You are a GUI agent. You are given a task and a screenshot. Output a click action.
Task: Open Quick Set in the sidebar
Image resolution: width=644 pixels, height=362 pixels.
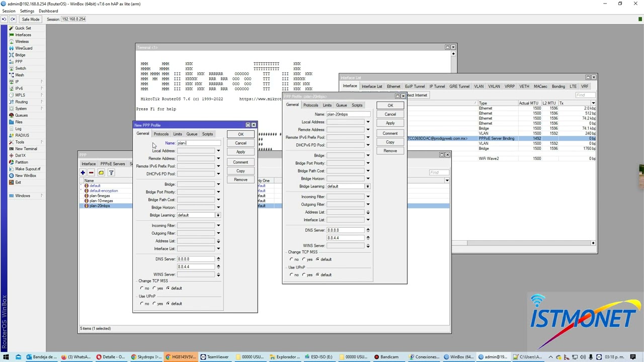pyautogui.click(x=23, y=28)
